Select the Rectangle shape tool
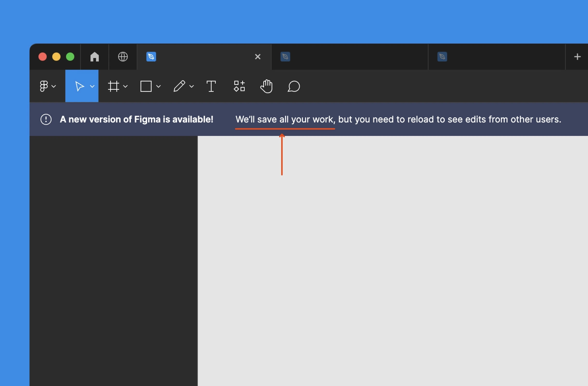Viewport: 588px width, 386px height. point(146,86)
